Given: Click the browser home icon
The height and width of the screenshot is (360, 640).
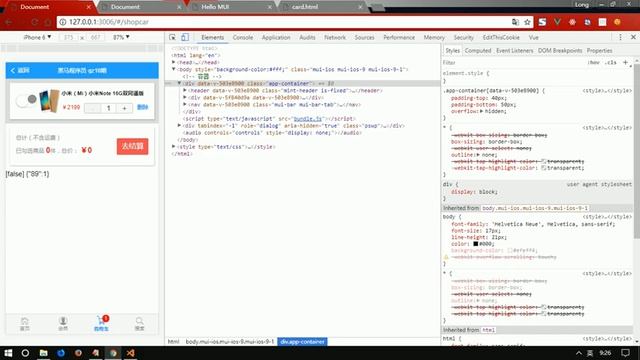Looking at the screenshot, I should pyautogui.click(x=48, y=22).
